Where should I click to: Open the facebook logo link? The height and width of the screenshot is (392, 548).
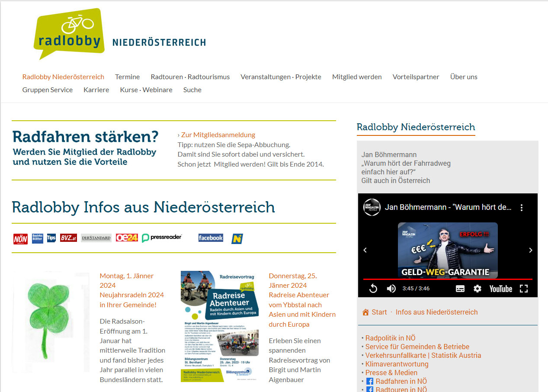(211, 238)
